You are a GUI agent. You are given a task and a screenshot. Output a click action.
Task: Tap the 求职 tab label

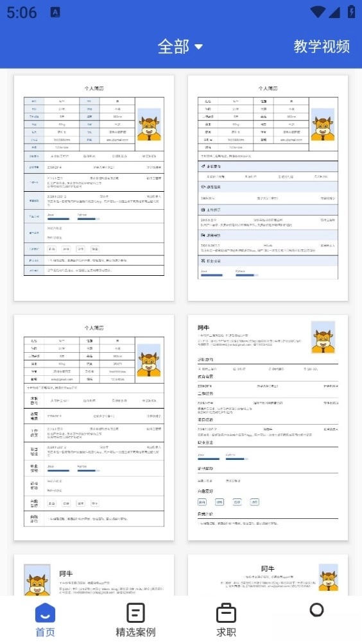(226, 632)
